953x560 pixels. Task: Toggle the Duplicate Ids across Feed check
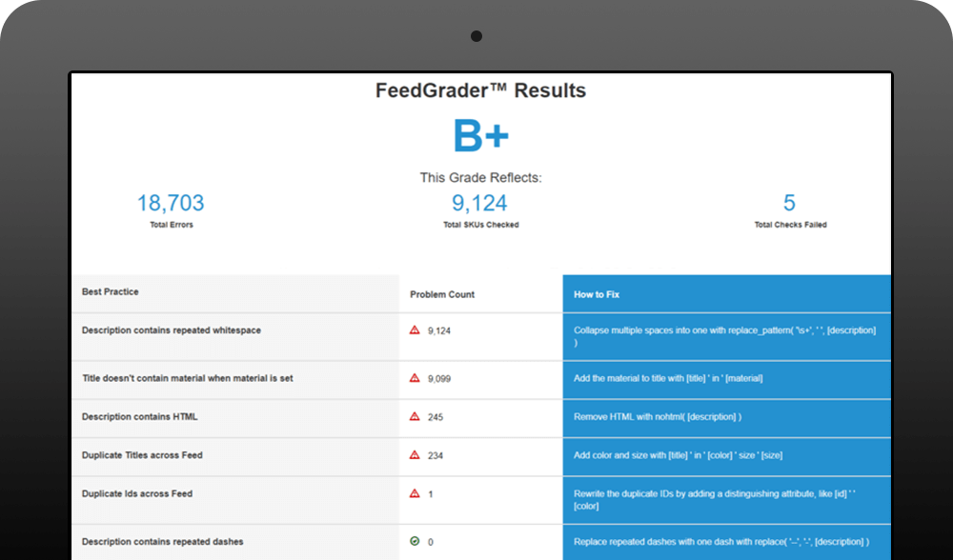click(x=136, y=493)
